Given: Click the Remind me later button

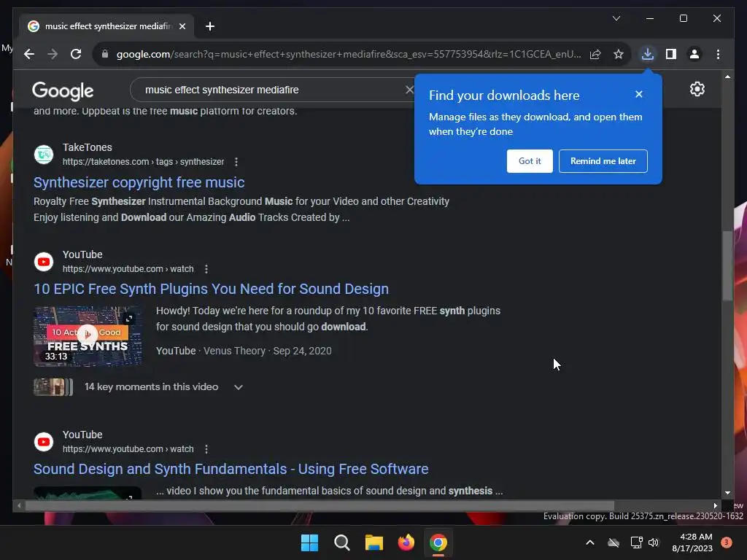Looking at the screenshot, I should pyautogui.click(x=603, y=161).
